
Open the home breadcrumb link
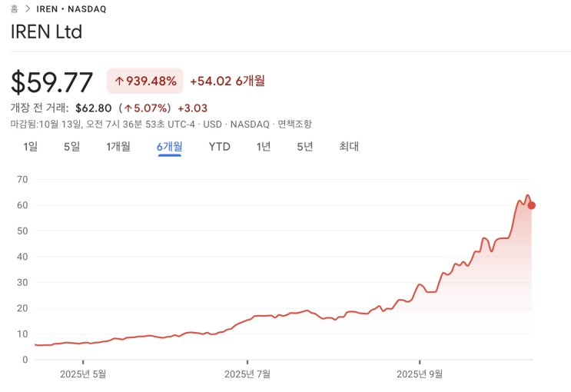(x=14, y=8)
